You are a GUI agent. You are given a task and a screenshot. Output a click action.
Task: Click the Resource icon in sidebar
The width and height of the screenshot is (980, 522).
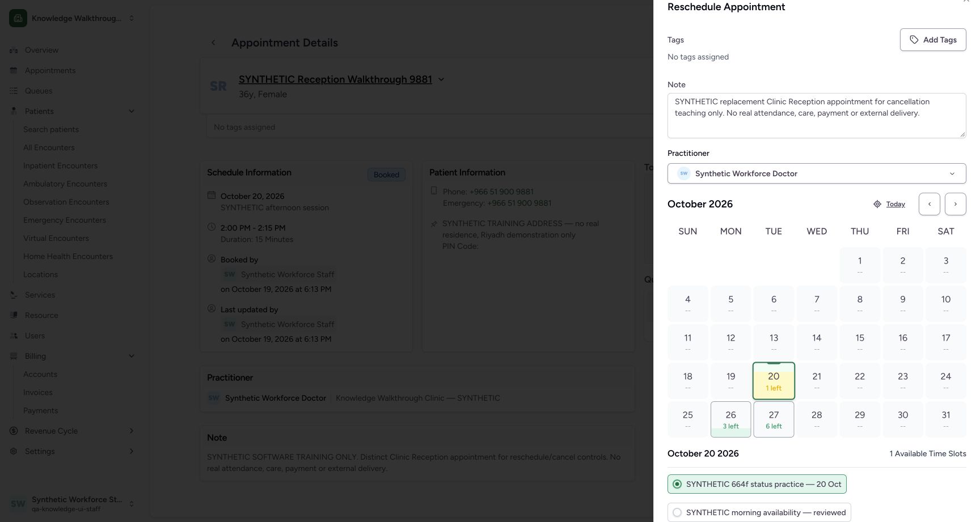(x=14, y=315)
